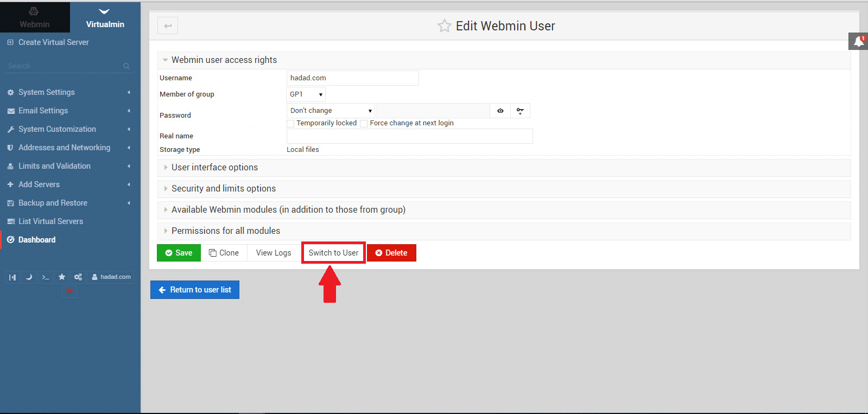
Task: Click Return to user list button
Action: click(195, 290)
